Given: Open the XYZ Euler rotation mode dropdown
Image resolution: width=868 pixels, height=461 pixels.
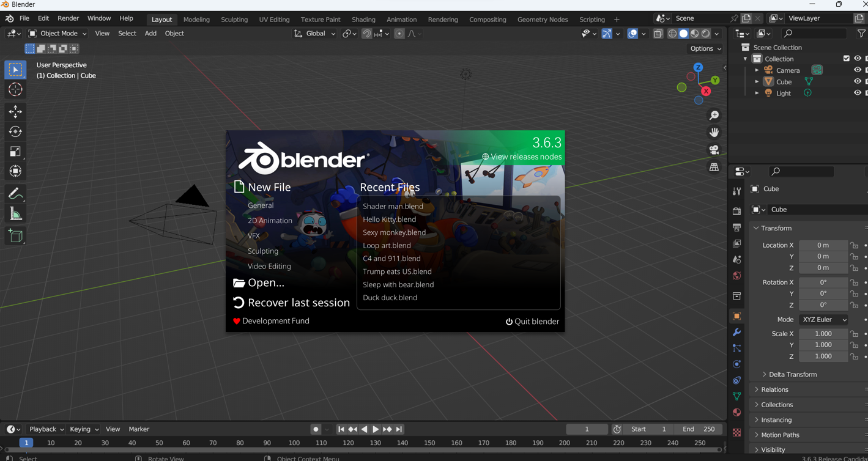Looking at the screenshot, I should click(823, 320).
